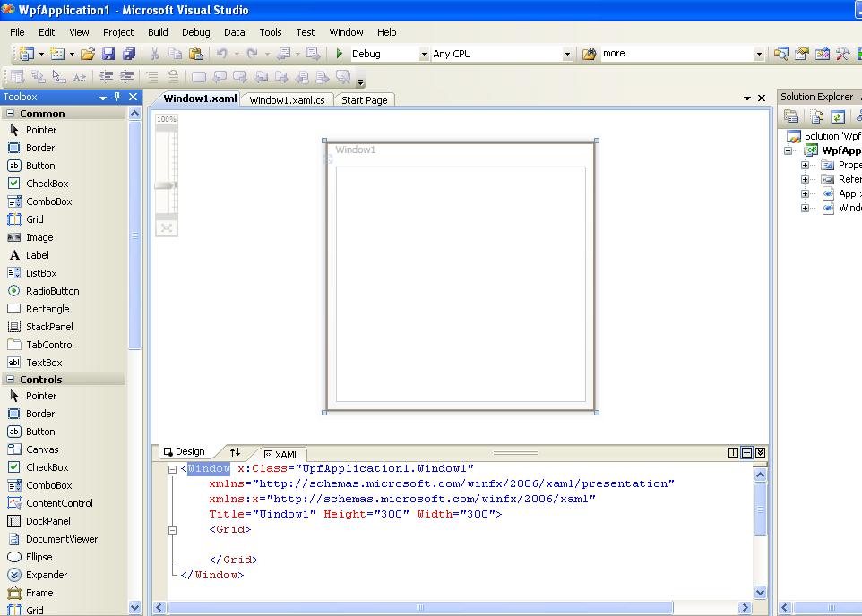The image size is (862, 616).
Task: Open the Build menu
Action: coord(158,31)
